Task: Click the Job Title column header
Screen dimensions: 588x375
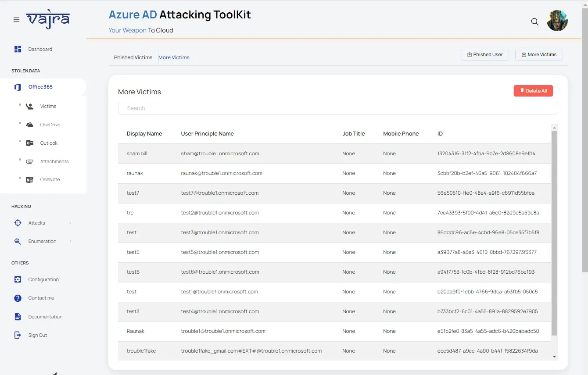Action: pyautogui.click(x=354, y=134)
